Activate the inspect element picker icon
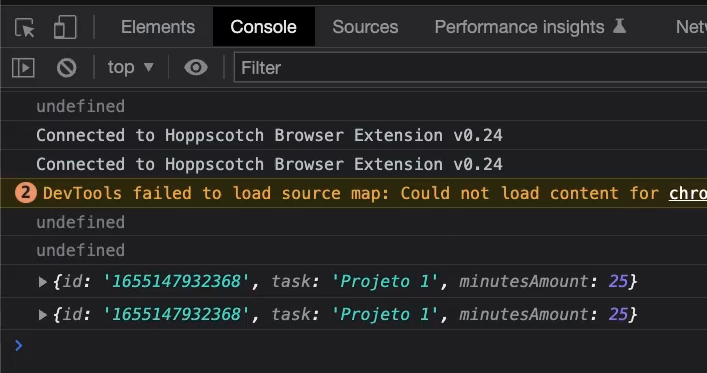This screenshot has height=373, width=707. pos(24,28)
